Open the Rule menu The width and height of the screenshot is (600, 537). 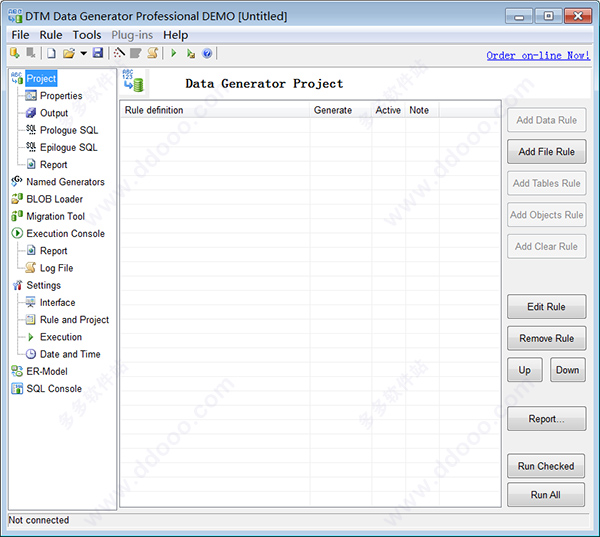pyautogui.click(x=51, y=35)
